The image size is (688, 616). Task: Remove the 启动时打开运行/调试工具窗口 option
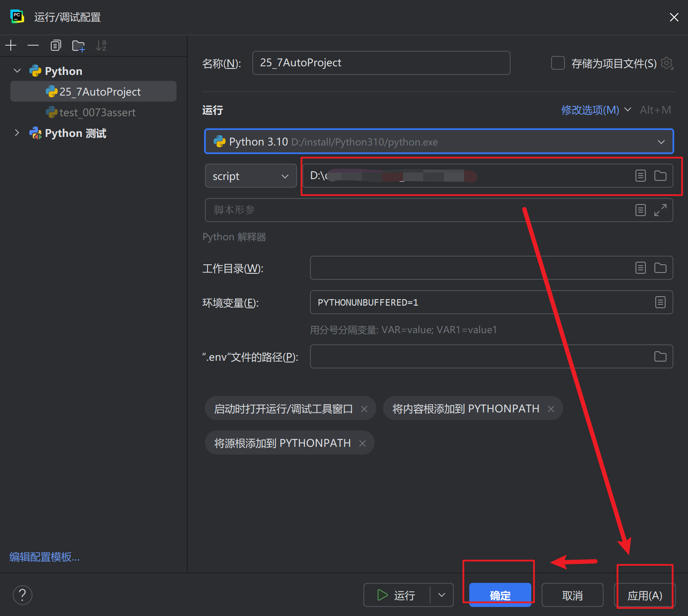point(364,409)
